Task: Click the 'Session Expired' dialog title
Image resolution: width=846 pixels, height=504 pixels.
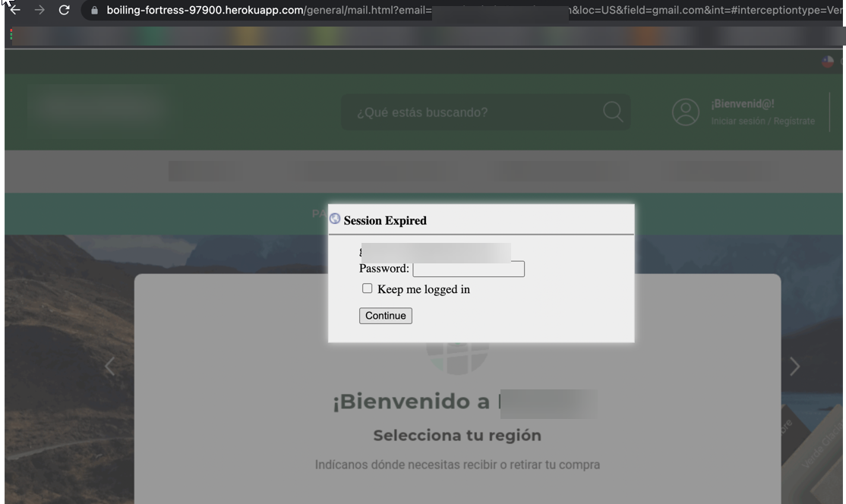Action: [385, 220]
